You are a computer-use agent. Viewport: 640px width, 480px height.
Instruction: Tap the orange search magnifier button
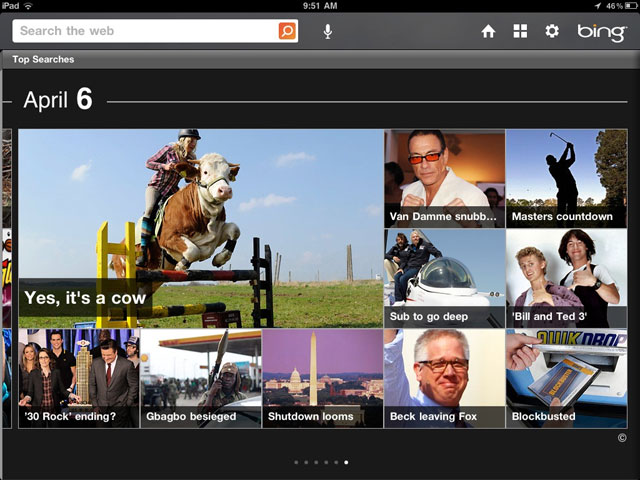pyautogui.click(x=287, y=31)
